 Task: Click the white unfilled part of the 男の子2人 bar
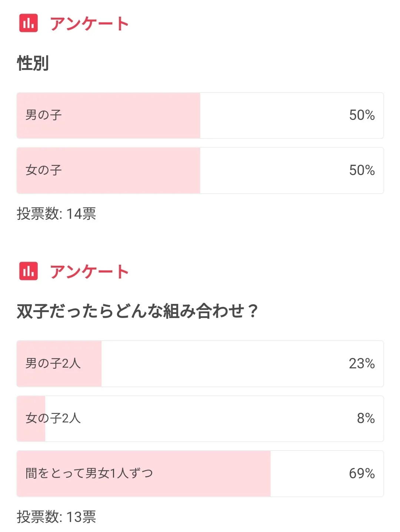222,364
